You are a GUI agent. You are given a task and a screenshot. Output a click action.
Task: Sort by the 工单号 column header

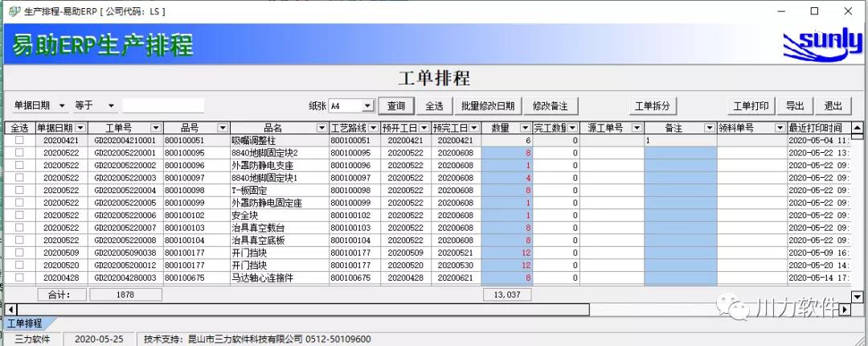(x=118, y=128)
